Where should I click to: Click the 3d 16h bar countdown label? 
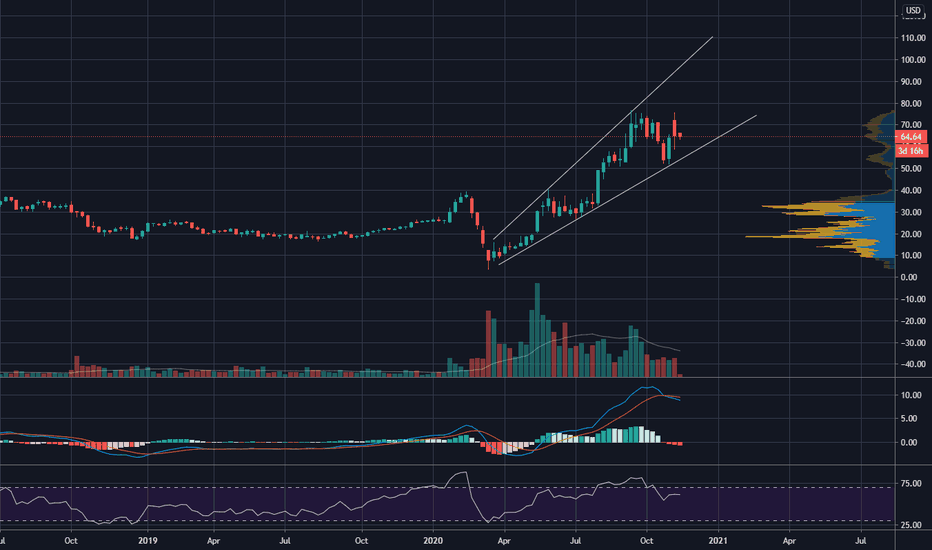(911, 151)
